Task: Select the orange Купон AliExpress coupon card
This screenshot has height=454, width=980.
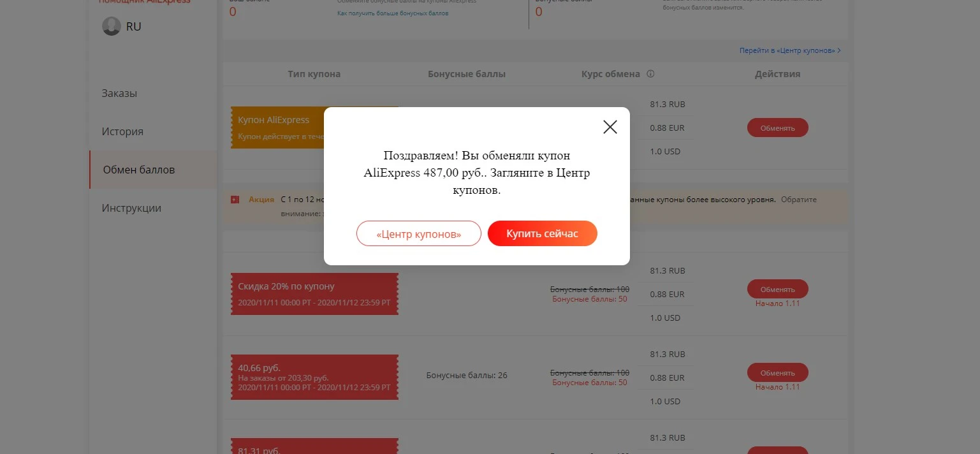Action: coord(277,128)
